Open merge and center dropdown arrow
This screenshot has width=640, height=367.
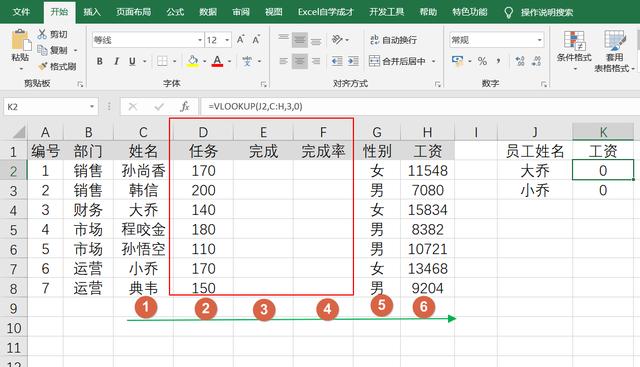433,61
